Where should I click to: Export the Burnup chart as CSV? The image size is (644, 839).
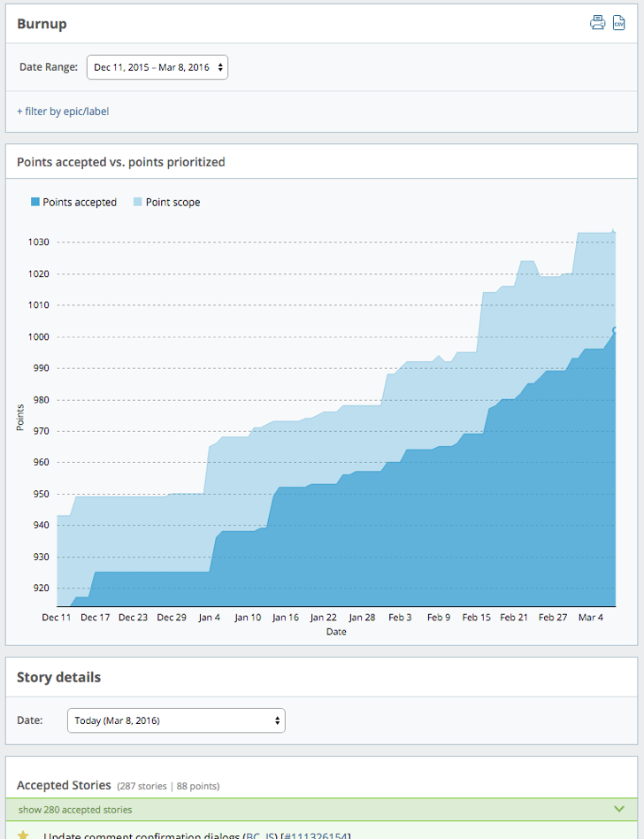(619, 23)
